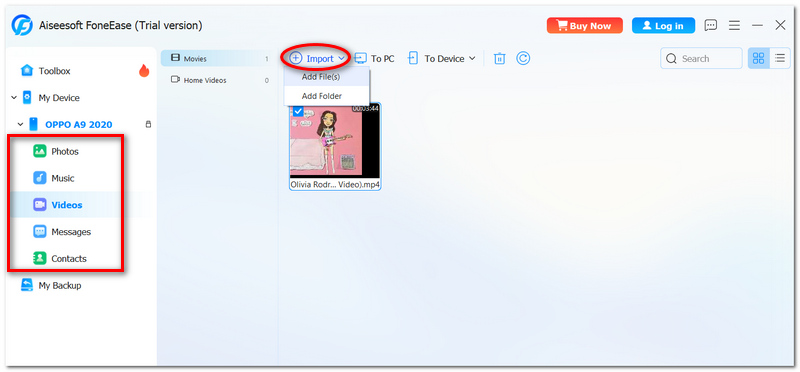Close the Import dropdown arrow

[341, 59]
